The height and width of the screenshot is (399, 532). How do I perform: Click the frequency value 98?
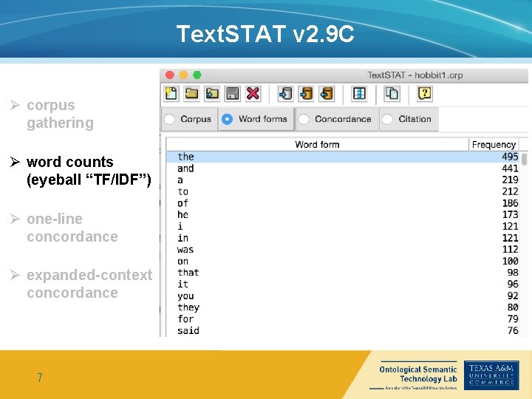[x=513, y=273]
